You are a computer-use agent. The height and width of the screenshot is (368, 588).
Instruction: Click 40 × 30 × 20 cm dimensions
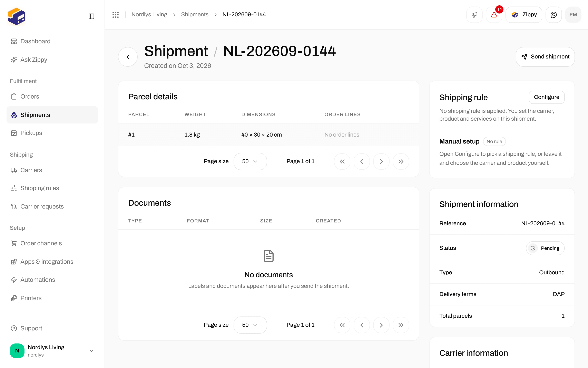[262, 135]
